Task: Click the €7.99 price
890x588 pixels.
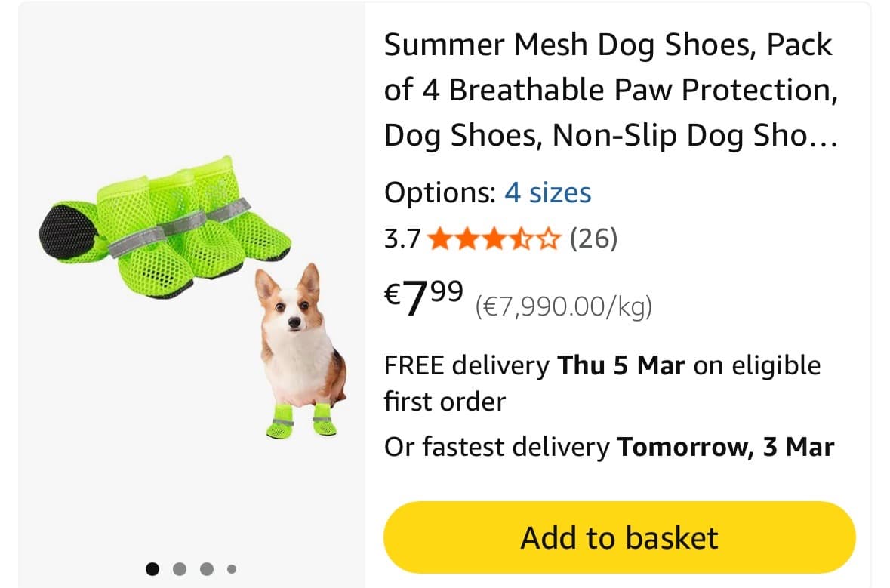Action: pyautogui.click(x=423, y=297)
